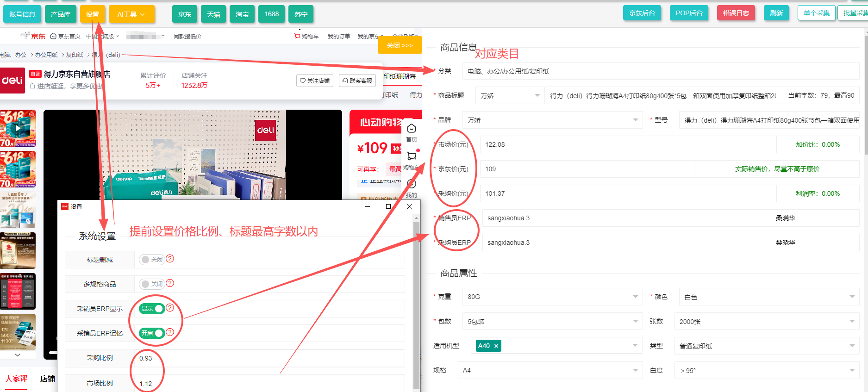Open the 颜色 dropdown showing 白色

pyautogui.click(x=769, y=297)
